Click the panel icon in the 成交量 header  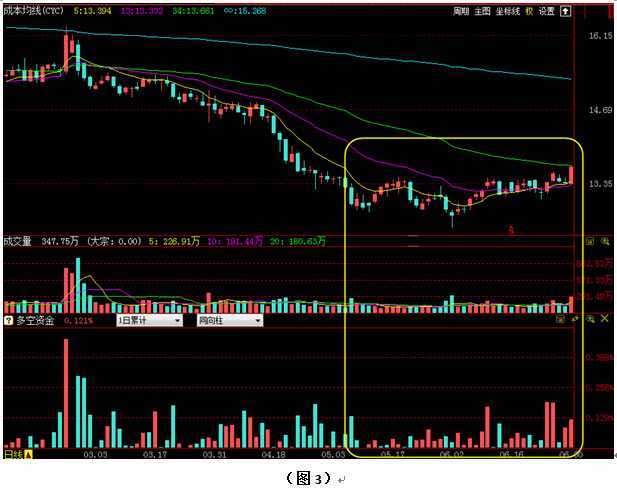590,241
